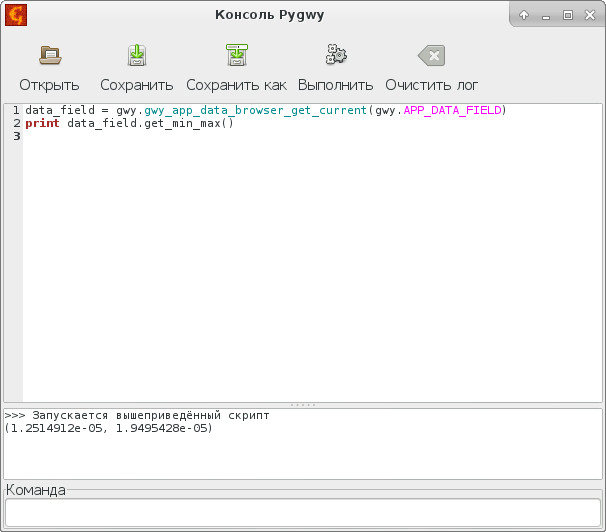Image resolution: width=606 pixels, height=532 pixels.
Task: Click the Команда frame label
Action: (x=36, y=490)
